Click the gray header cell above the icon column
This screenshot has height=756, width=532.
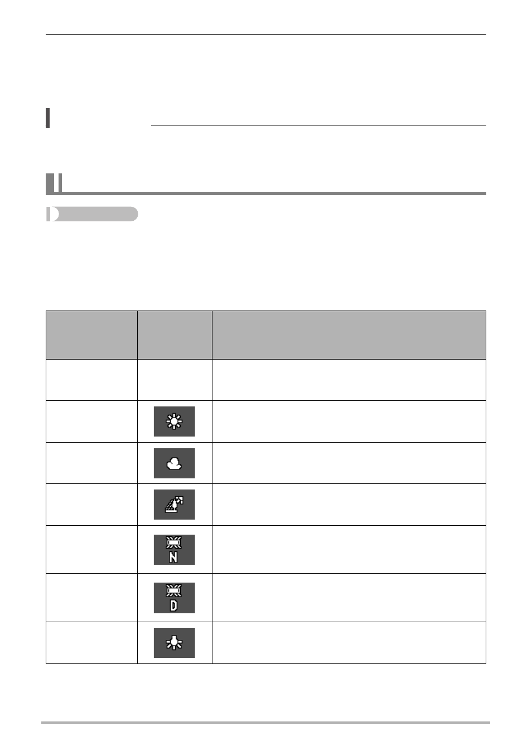point(175,335)
